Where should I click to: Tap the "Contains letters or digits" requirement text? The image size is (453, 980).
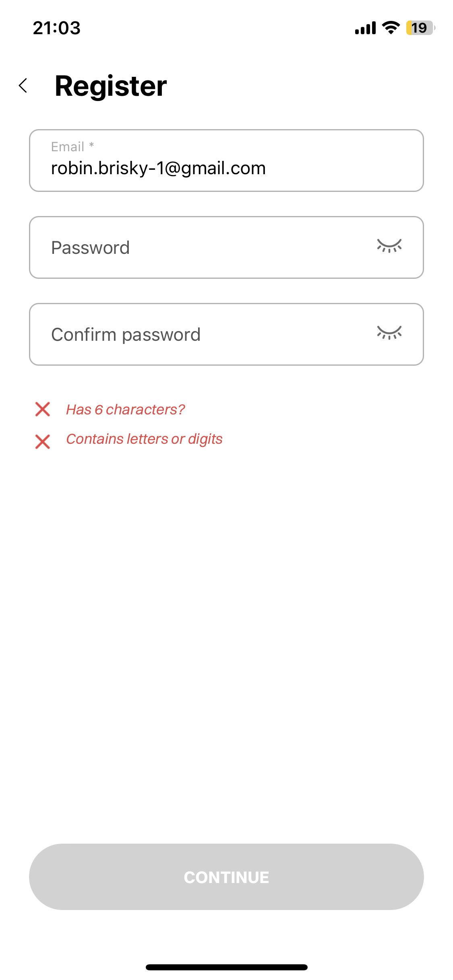click(x=144, y=439)
